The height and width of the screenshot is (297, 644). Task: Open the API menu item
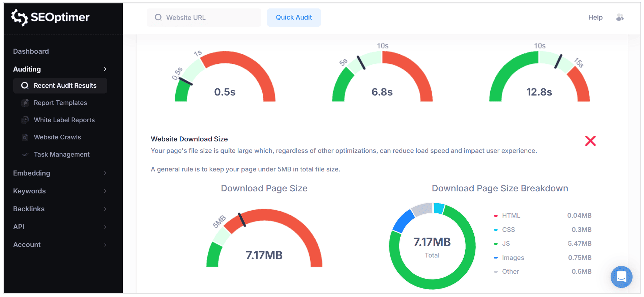coord(19,227)
